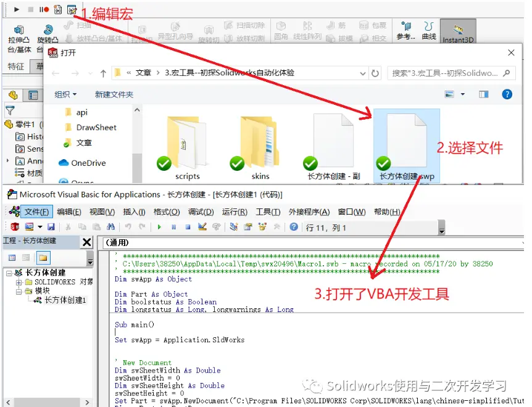Click the Reset stop icon in VBA toolbar
Image resolution: width=532 pixels, height=407 pixels.
(188, 227)
